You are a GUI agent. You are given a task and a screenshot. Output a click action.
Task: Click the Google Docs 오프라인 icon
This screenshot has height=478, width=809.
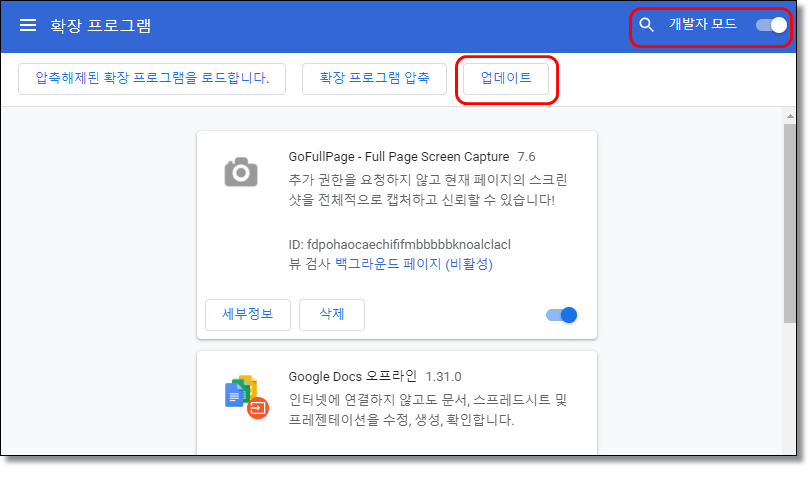(246, 396)
